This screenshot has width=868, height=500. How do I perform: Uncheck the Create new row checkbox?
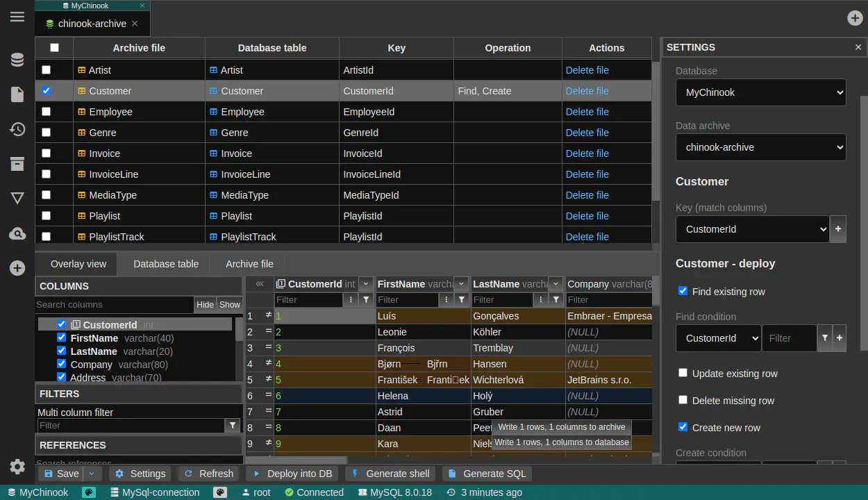(683, 427)
